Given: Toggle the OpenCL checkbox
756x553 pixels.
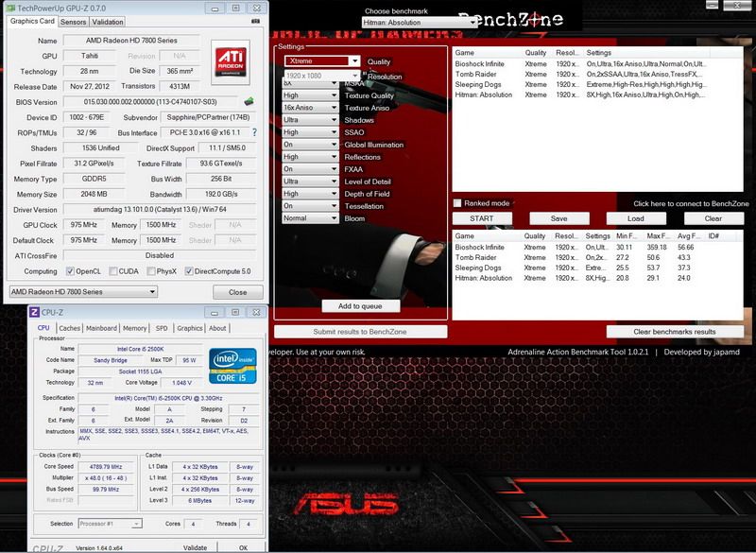Looking at the screenshot, I should coord(70,271).
